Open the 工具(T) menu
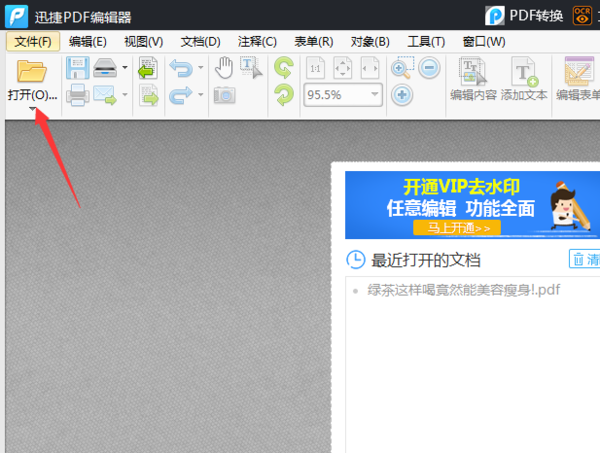600x453 pixels. click(426, 41)
